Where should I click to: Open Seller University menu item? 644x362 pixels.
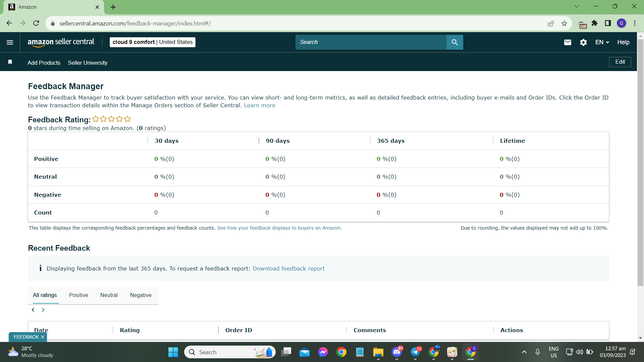point(88,63)
